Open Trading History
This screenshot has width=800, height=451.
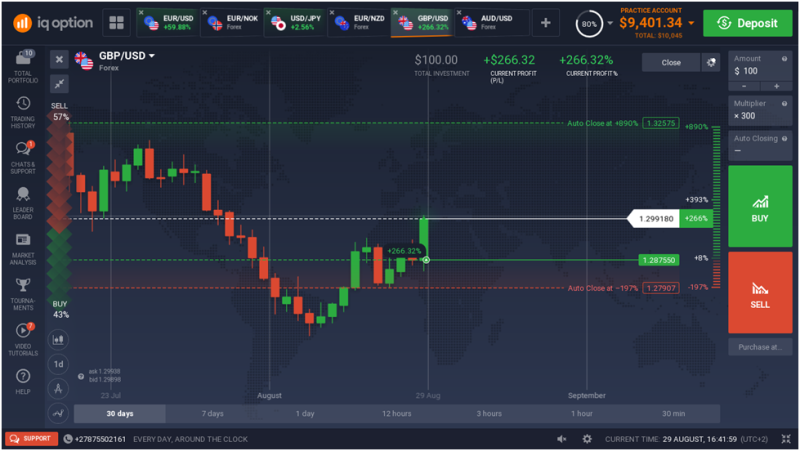[23, 112]
